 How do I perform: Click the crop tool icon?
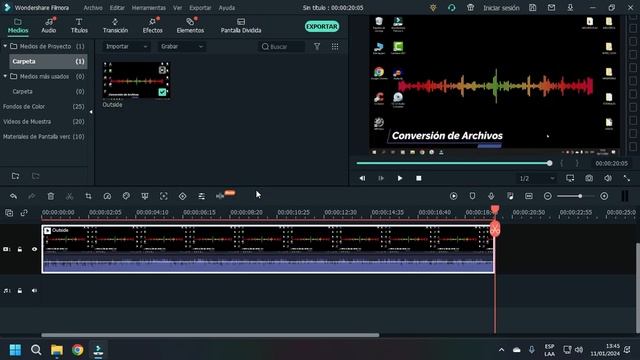(88, 196)
